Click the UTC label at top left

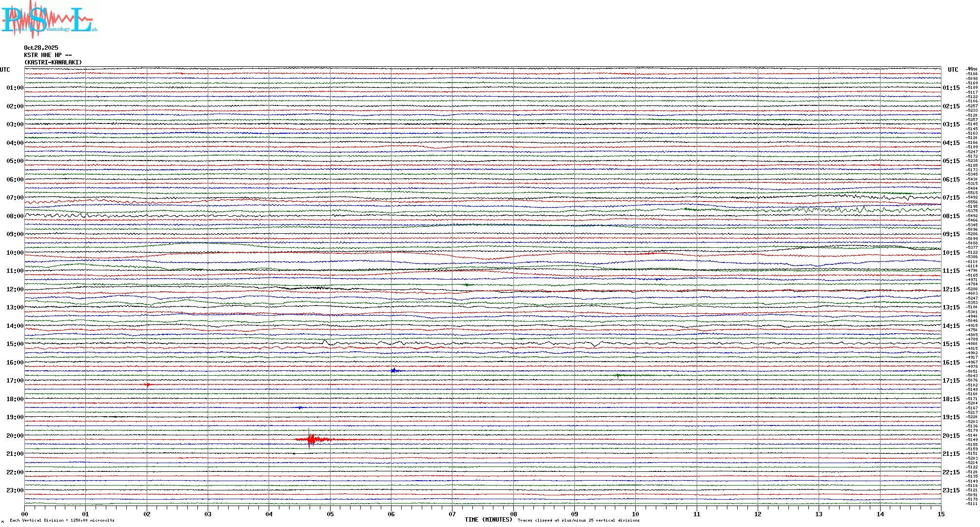tap(5, 70)
